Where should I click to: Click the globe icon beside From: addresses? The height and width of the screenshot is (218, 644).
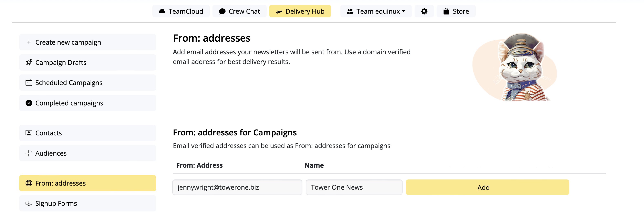pos(29,183)
